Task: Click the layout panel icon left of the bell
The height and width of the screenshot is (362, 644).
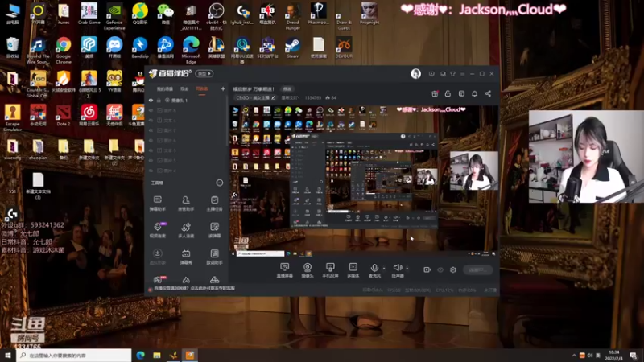Action: tap(461, 93)
